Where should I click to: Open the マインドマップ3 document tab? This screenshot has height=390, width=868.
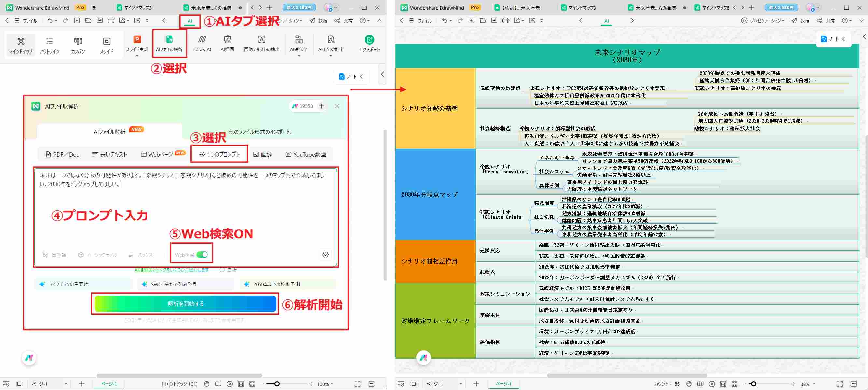point(138,7)
